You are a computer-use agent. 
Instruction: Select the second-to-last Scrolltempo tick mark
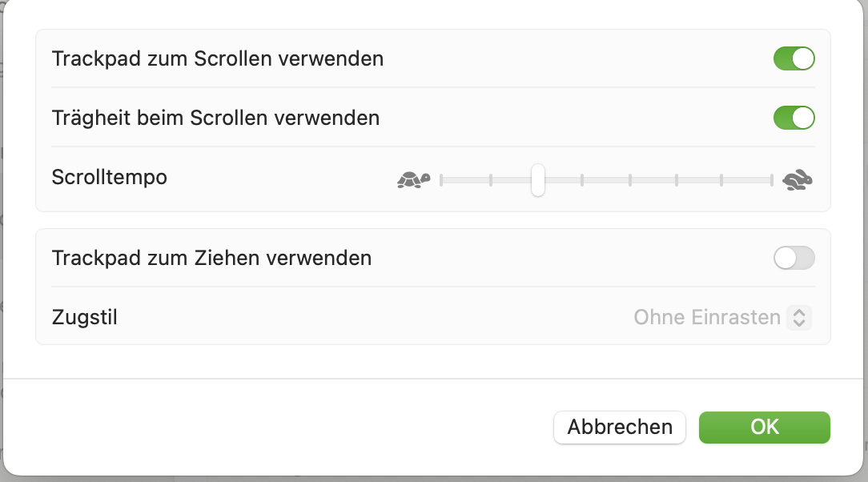tap(721, 180)
